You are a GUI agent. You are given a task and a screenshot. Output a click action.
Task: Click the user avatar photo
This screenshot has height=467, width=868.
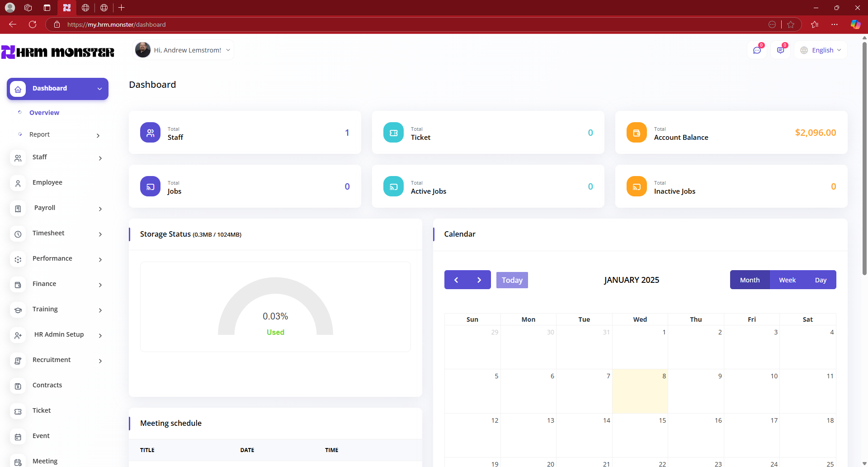[143, 50]
